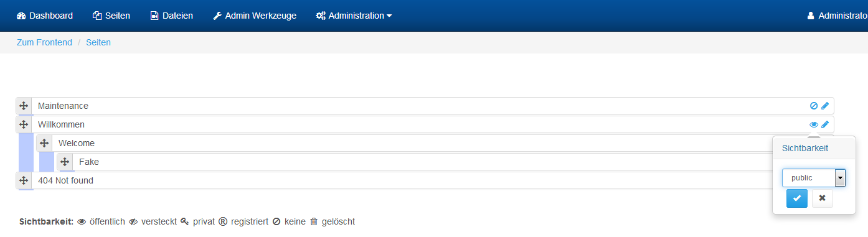Open Admin Werkzeuge in the navigation bar
Viewport: 868px width, 237px height.
coord(255,16)
